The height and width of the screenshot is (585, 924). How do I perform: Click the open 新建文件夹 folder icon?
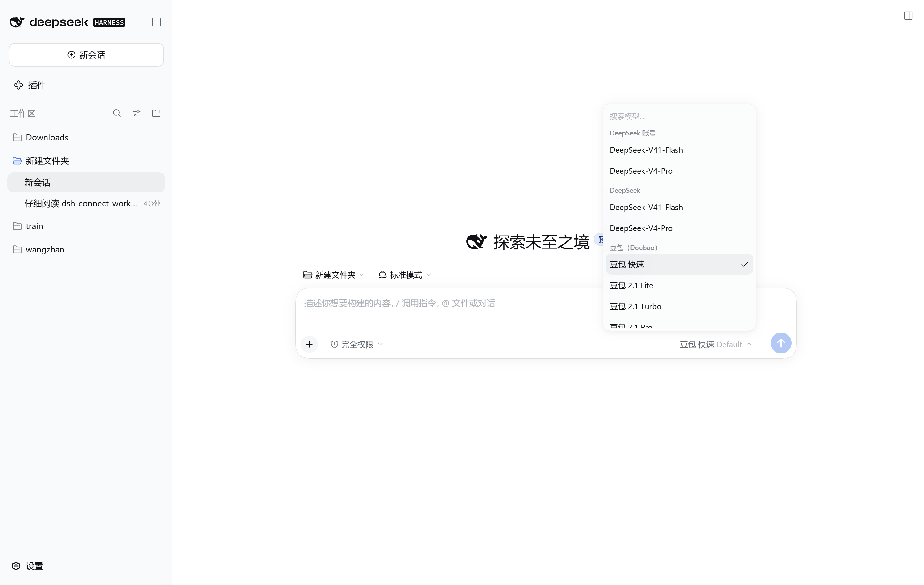tap(17, 161)
